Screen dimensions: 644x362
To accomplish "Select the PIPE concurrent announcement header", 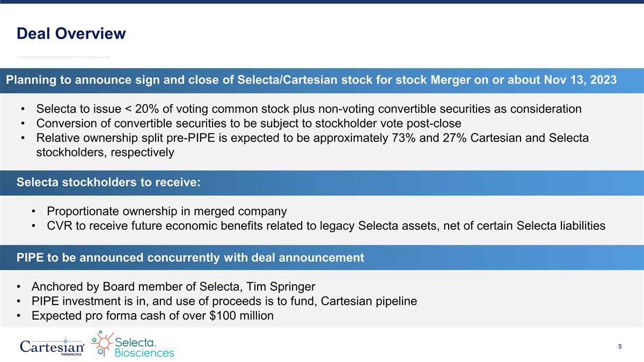I will [191, 257].
